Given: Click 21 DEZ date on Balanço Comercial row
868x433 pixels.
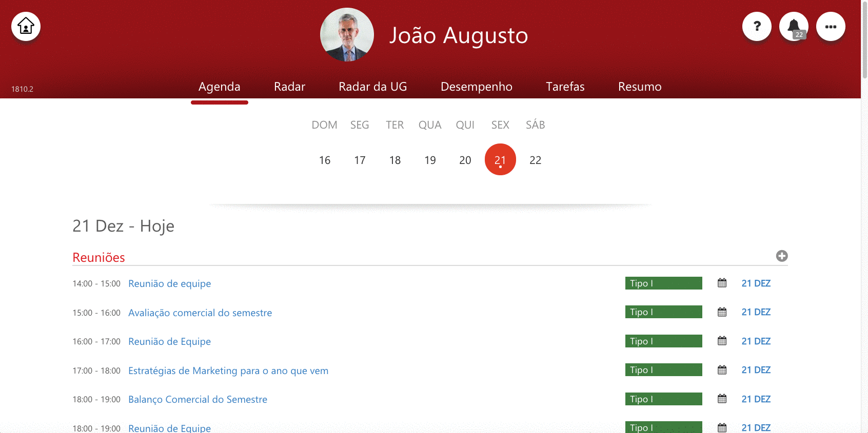Looking at the screenshot, I should click(756, 399).
